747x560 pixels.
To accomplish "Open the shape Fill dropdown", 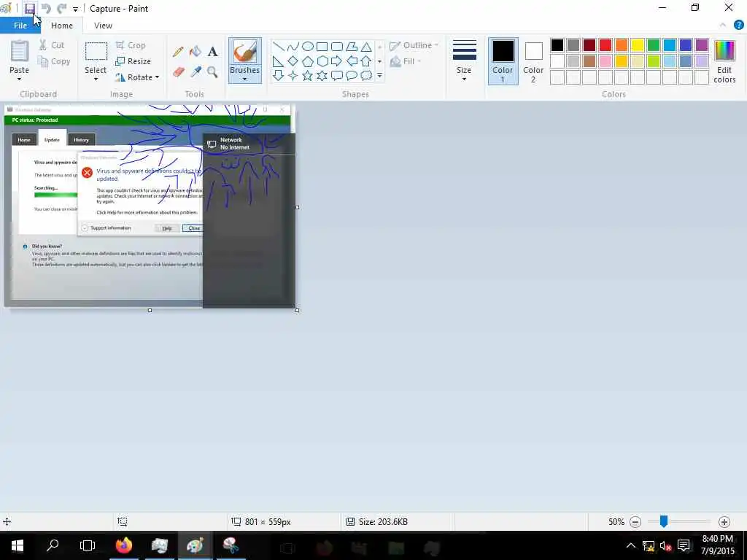I will pos(406,61).
